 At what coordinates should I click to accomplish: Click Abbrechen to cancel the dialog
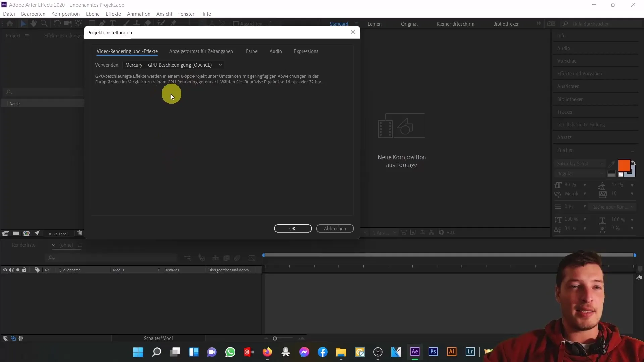[335, 229]
